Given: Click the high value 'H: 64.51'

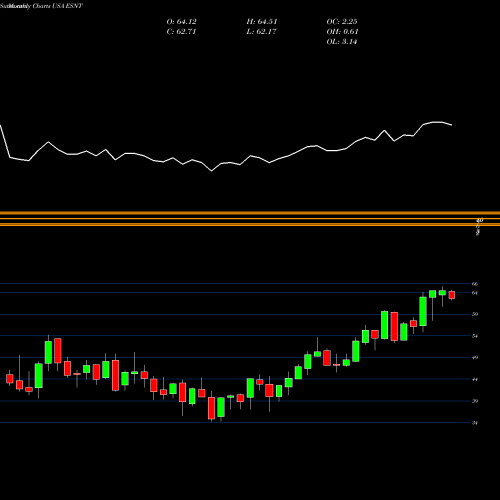Looking at the screenshot, I should point(262,22).
